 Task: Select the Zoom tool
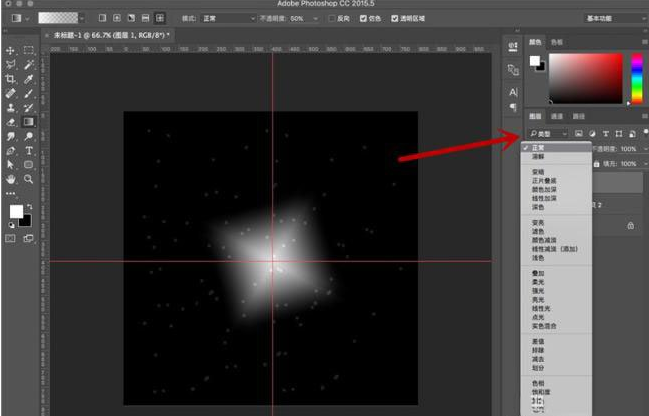point(29,179)
